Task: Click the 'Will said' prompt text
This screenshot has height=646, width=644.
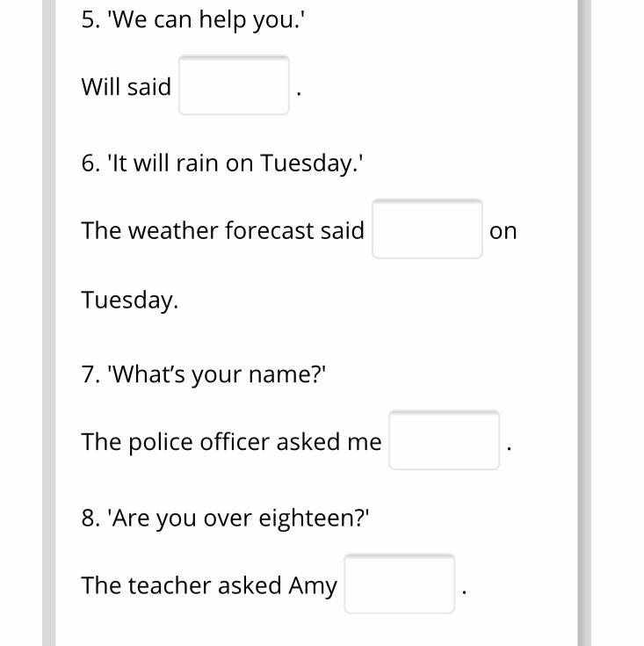Action: pos(126,86)
